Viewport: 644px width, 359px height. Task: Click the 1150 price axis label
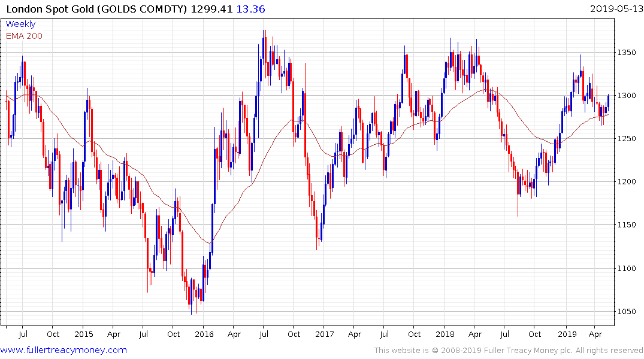[627, 225]
